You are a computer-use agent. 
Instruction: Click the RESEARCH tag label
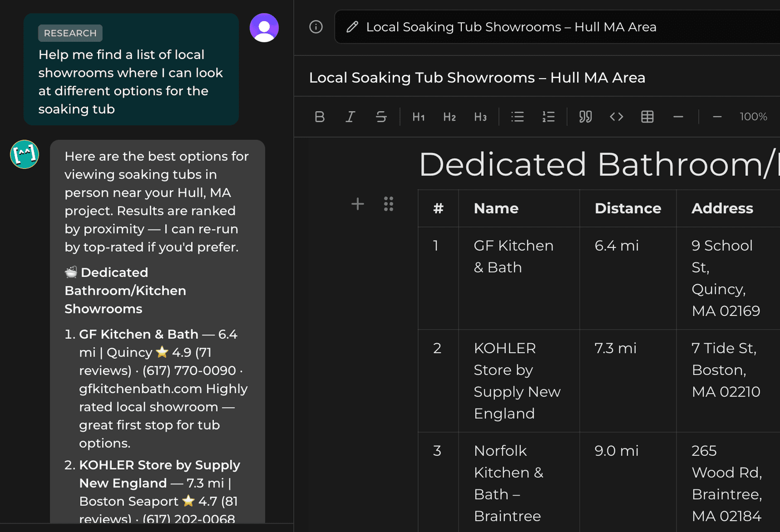click(70, 33)
